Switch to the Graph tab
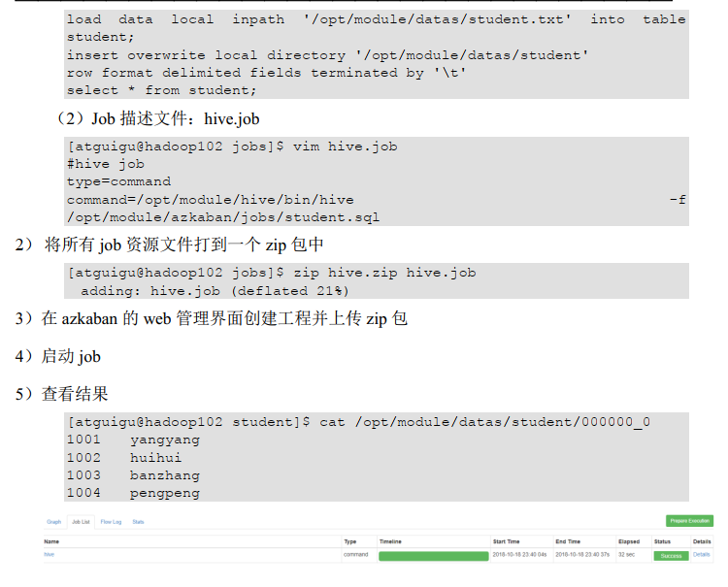This screenshot has height=587, width=728. tap(53, 522)
